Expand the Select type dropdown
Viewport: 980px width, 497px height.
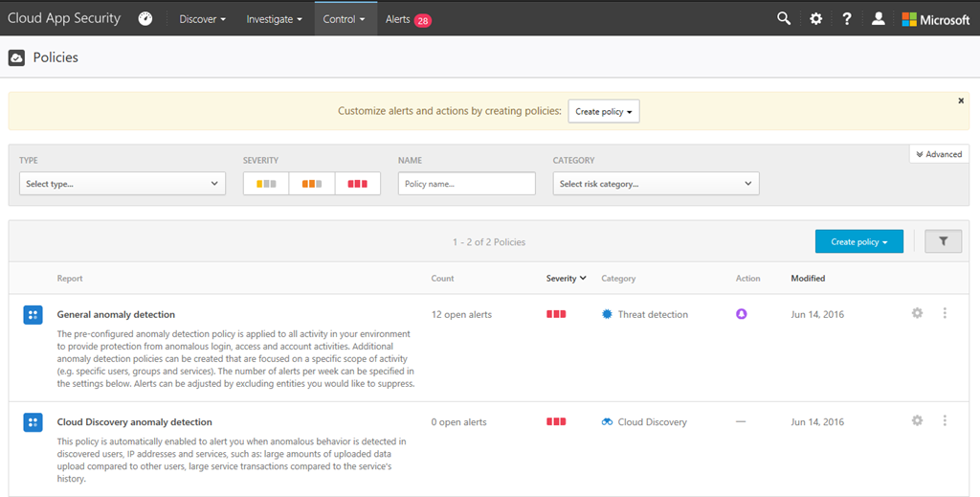122,184
